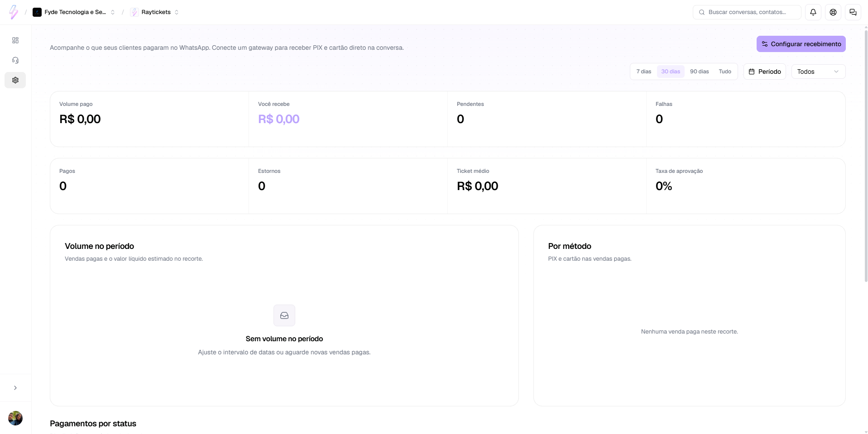
Task: Open the chat conversations icon in header
Action: pyautogui.click(x=853, y=12)
